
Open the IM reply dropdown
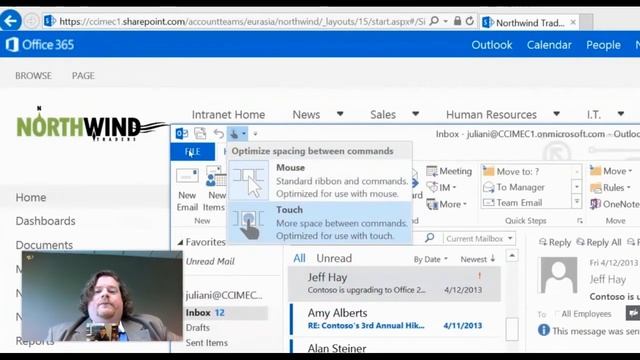pyautogui.click(x=454, y=188)
